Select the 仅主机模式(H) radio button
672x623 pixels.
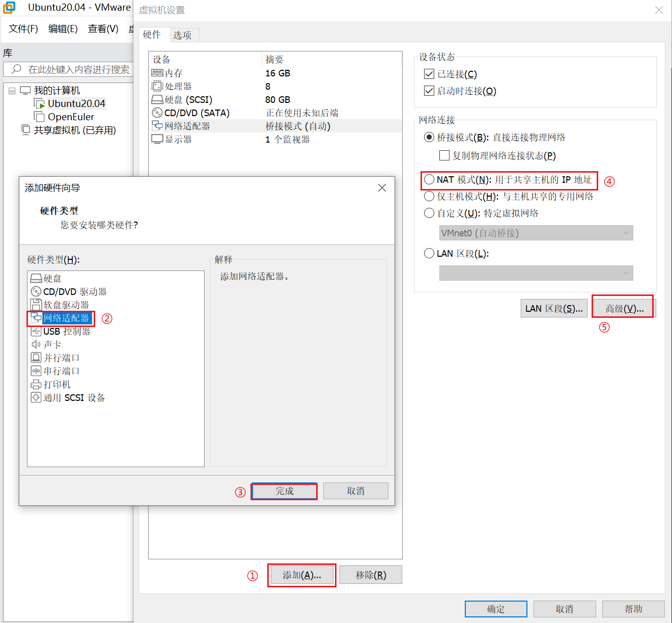tap(429, 196)
